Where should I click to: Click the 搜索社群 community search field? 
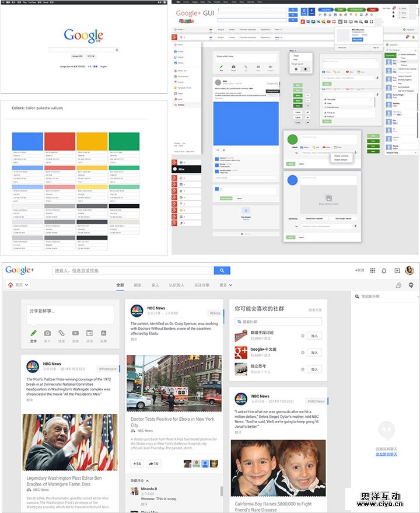click(278, 322)
